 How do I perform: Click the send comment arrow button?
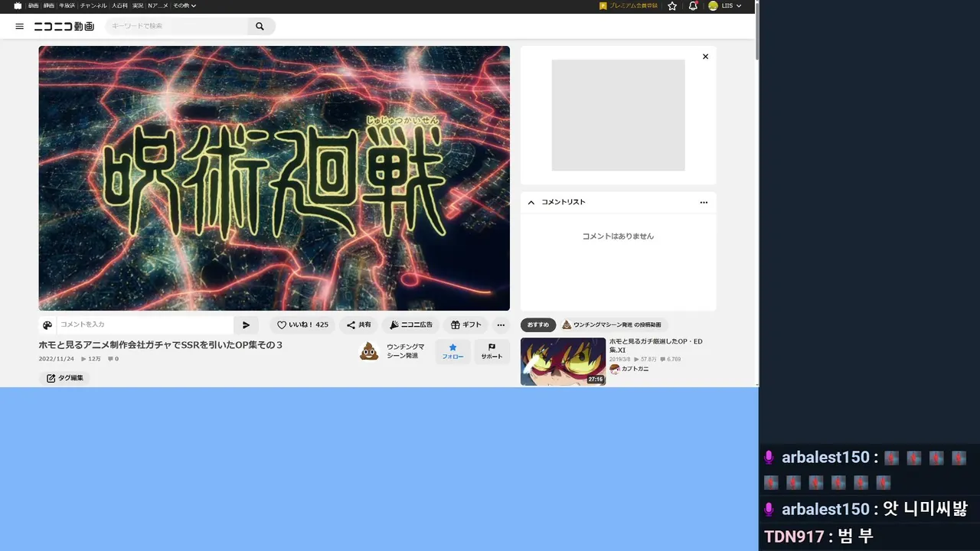(246, 325)
